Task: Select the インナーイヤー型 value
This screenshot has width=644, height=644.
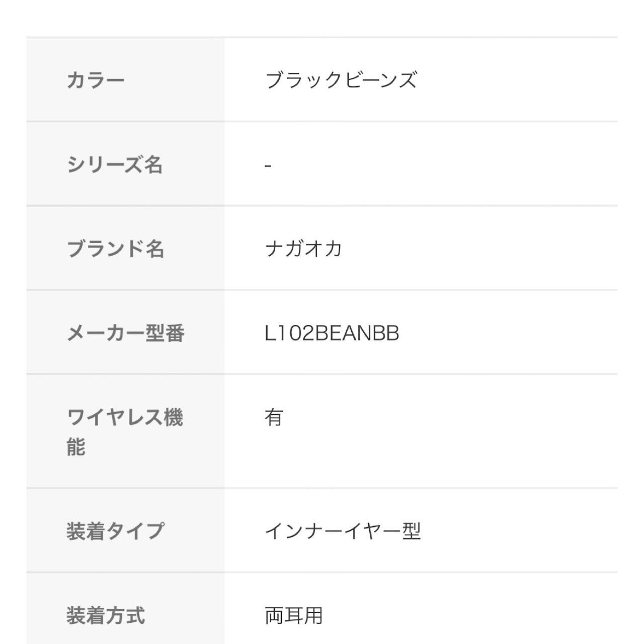Action: tap(343, 531)
